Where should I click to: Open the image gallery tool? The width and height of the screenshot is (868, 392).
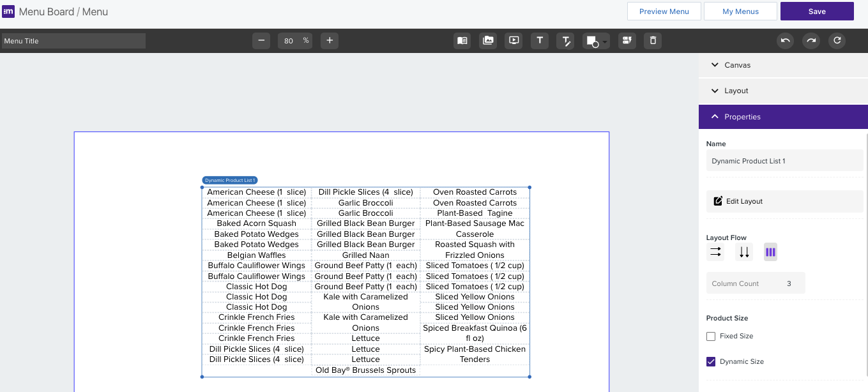[488, 41]
